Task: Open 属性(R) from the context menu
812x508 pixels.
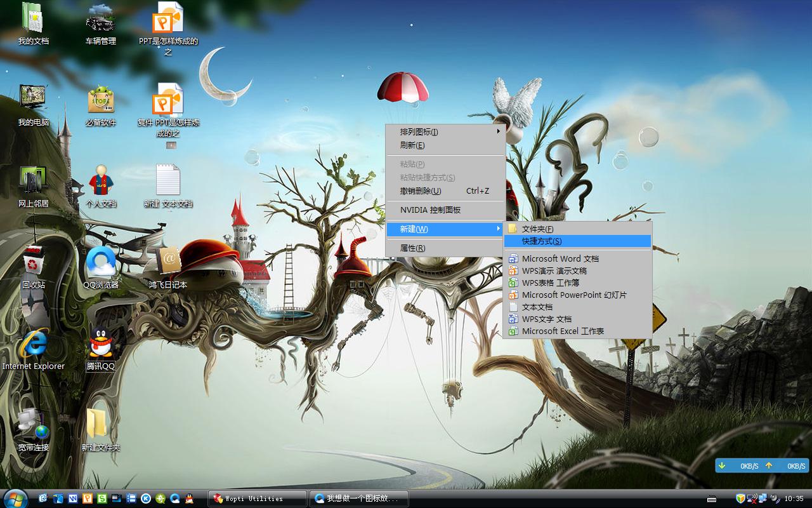Action: (445, 248)
